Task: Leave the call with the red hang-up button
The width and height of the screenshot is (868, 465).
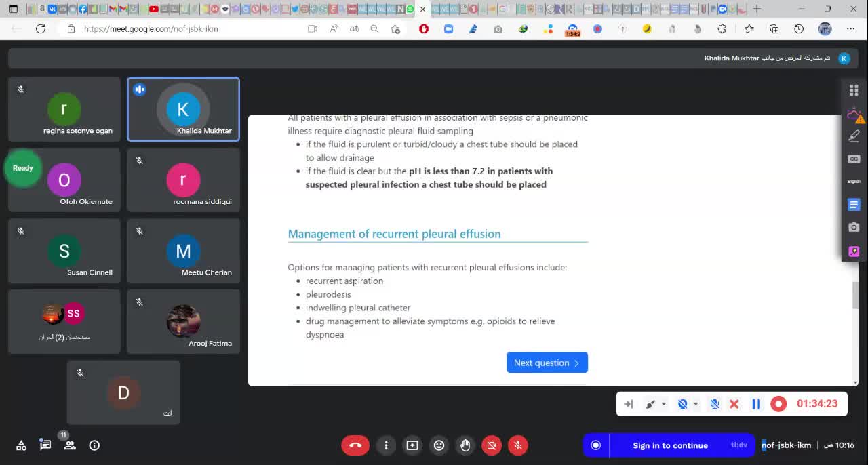Action: pyautogui.click(x=355, y=445)
